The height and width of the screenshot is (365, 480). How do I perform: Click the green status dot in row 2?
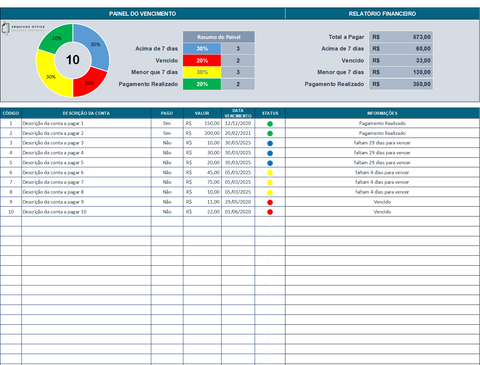270,133
